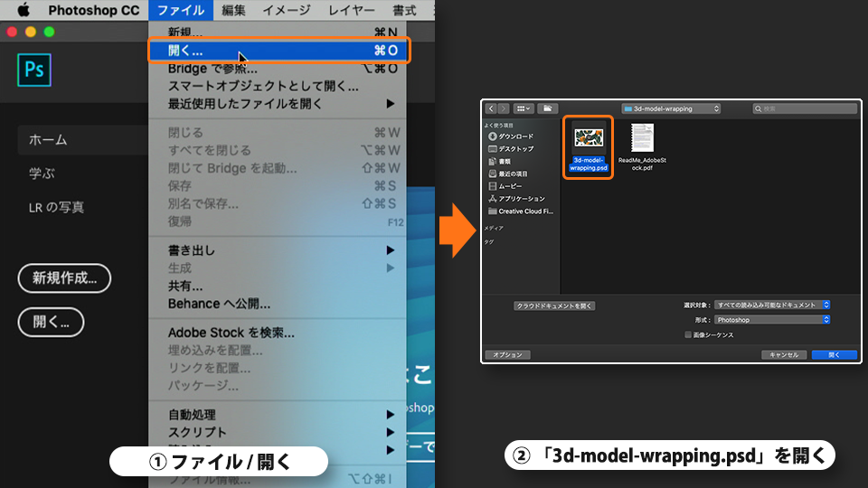Open the Apple menu
The image size is (868, 488).
click(24, 10)
